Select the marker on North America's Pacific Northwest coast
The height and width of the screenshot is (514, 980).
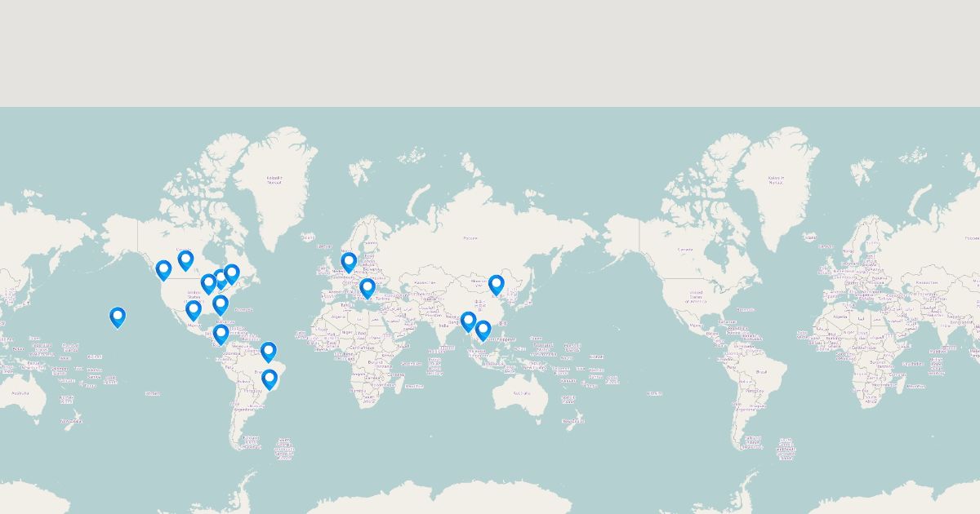pyautogui.click(x=163, y=269)
